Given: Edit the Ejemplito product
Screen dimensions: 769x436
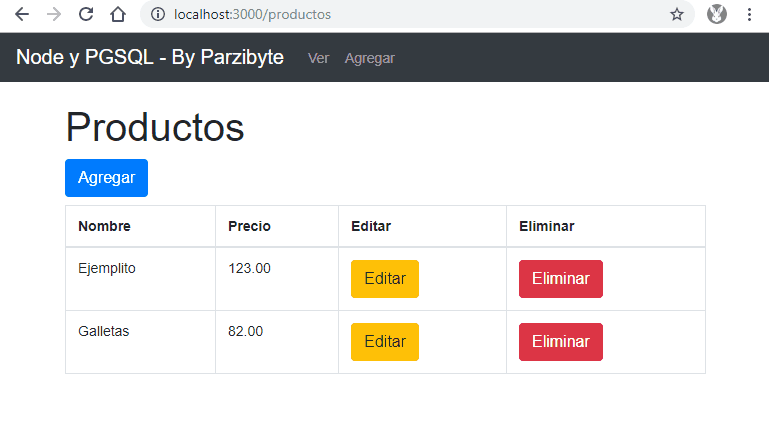Looking at the screenshot, I should 385,279.
